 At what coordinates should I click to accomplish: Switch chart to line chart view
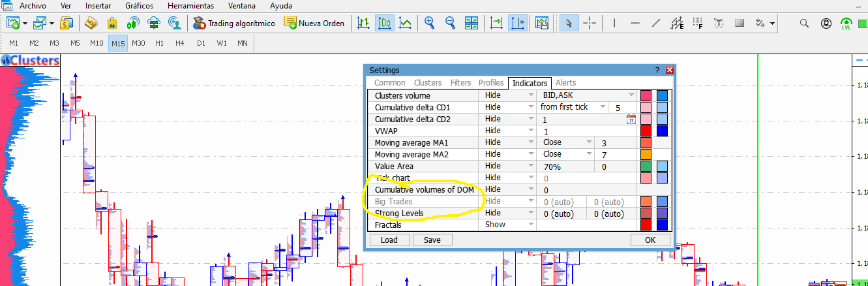(406, 23)
